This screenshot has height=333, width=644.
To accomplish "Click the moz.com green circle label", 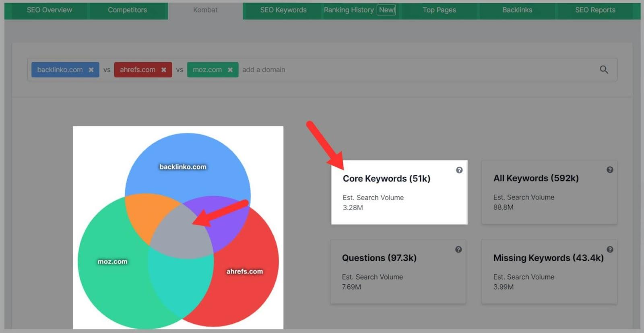I will coord(112,261).
